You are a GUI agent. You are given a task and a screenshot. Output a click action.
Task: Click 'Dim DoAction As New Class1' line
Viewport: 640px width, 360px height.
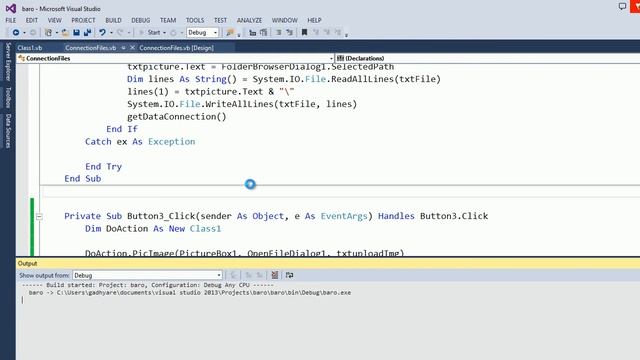click(x=153, y=229)
